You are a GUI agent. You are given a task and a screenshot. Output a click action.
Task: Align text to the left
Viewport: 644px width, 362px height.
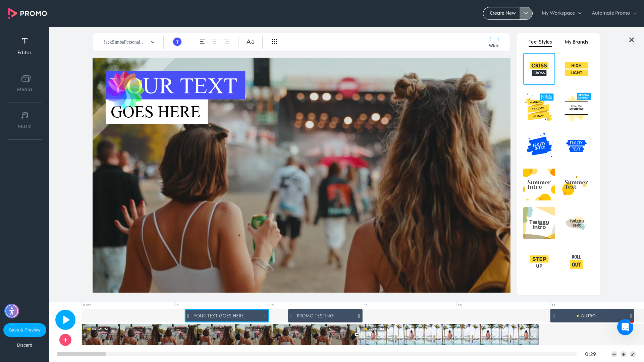[202, 42]
